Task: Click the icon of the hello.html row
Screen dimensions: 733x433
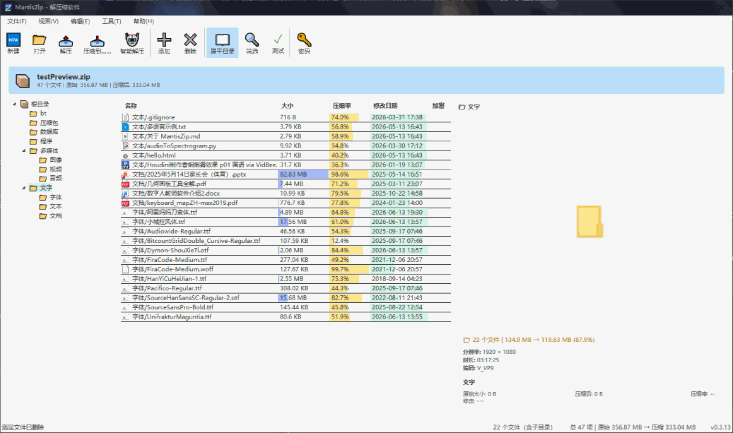Action: point(125,156)
